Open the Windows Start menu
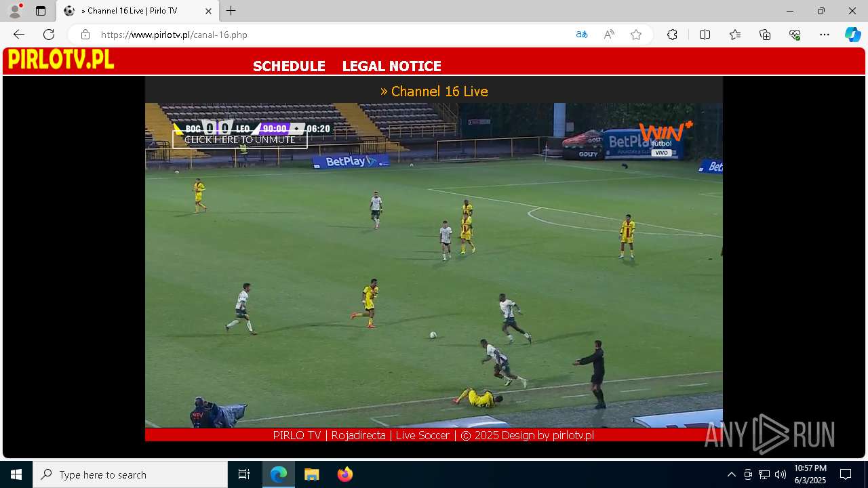This screenshot has width=868, height=488. coord(16,474)
